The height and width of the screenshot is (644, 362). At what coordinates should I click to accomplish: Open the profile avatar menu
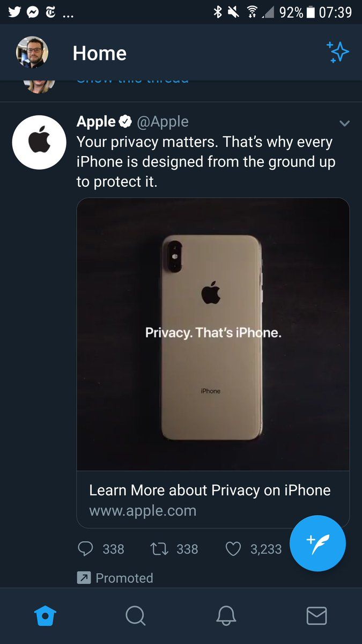32,53
